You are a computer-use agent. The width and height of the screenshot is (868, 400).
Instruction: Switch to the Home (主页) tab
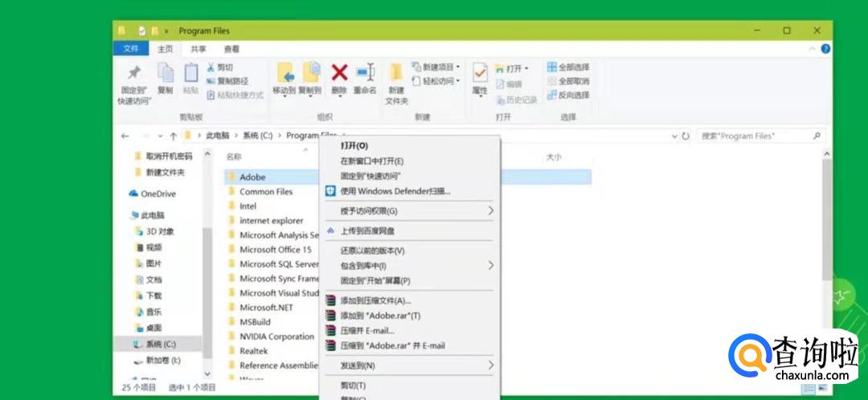(x=165, y=49)
